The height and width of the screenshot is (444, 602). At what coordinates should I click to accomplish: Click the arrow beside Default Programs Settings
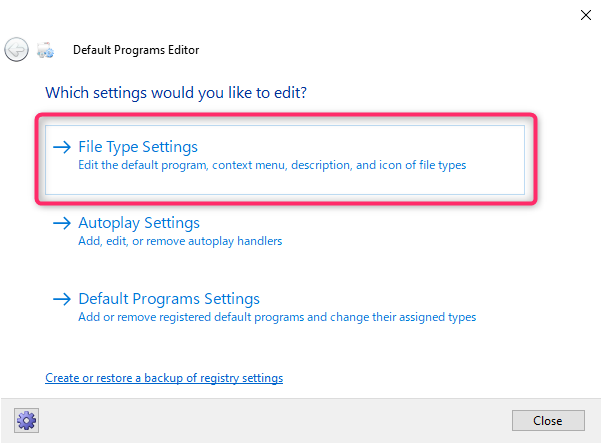(x=62, y=299)
